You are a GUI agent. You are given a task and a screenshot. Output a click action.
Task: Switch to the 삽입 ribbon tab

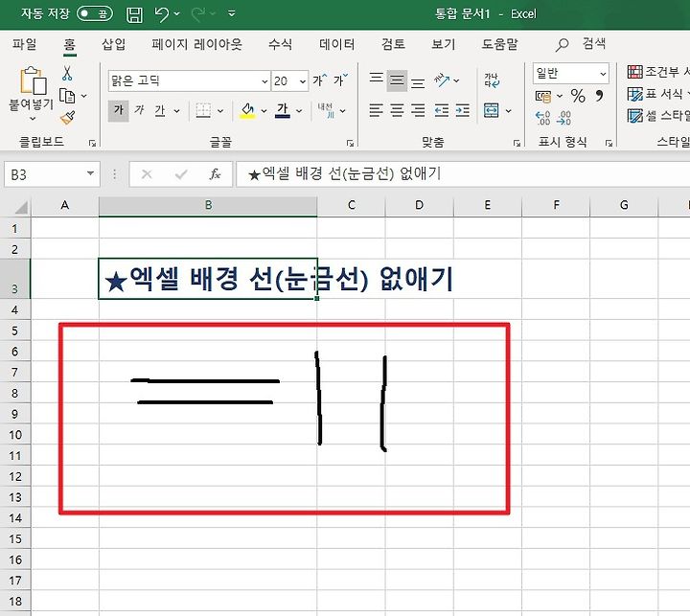(113, 44)
